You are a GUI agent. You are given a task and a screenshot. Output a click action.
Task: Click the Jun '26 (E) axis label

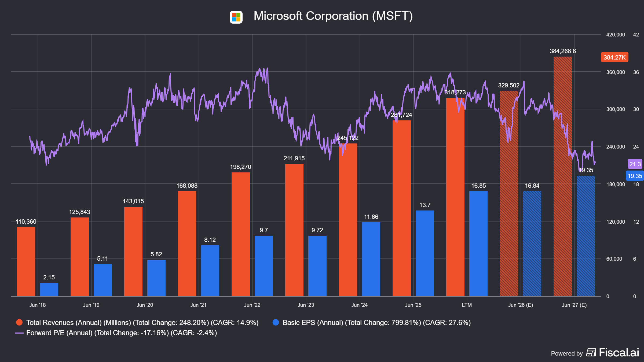521,305
